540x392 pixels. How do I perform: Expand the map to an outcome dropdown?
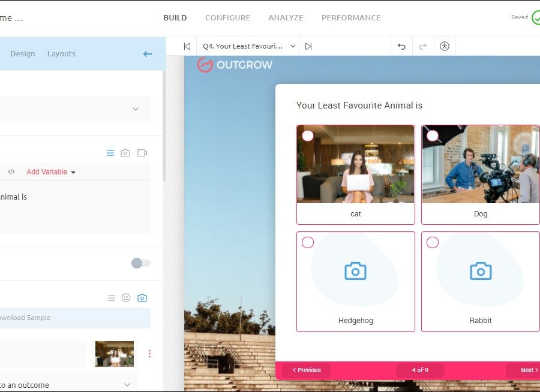127,385
